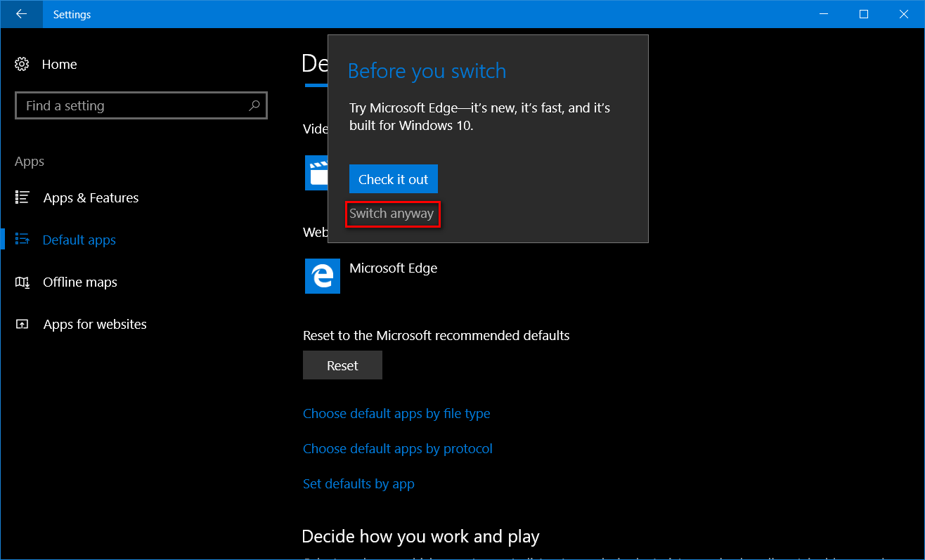The image size is (925, 560).
Task: Minimize the Settings window
Action: click(x=824, y=14)
